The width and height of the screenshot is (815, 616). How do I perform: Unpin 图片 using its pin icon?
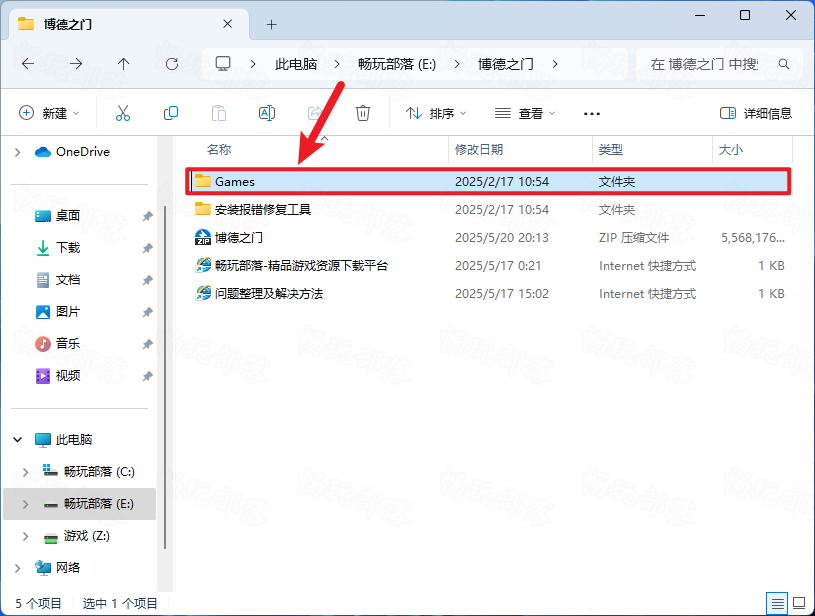[148, 312]
